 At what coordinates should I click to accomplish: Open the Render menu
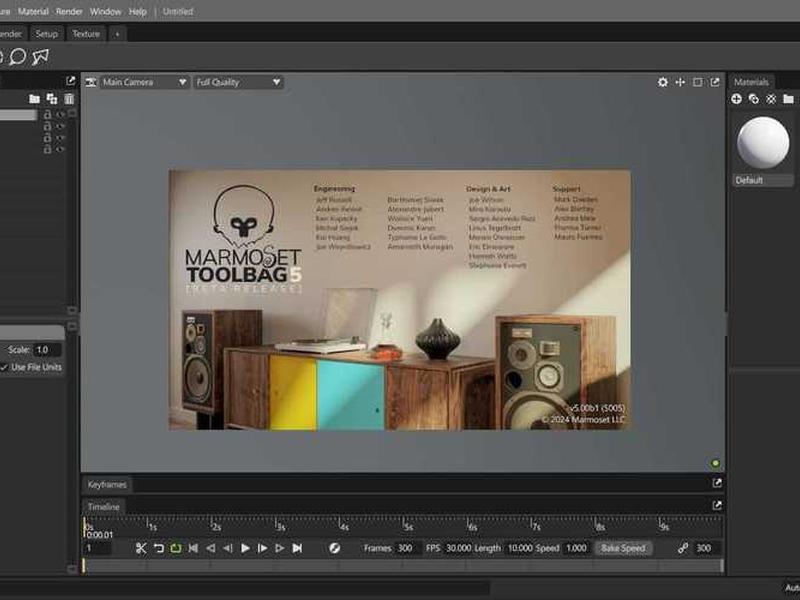pos(69,11)
